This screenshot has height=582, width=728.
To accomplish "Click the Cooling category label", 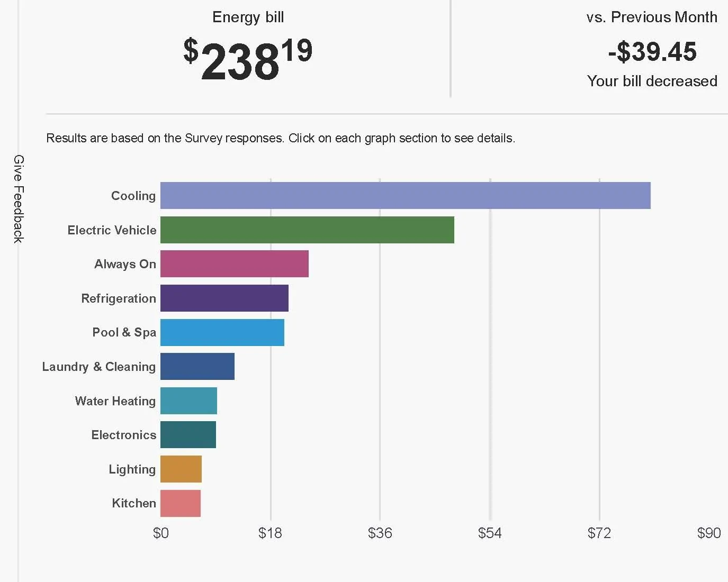I will [x=133, y=196].
